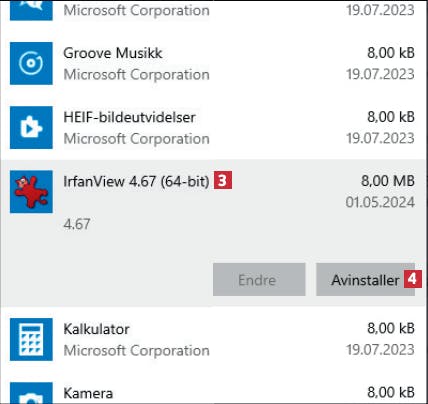Select the HEIF-bildeutvidelser list entry

pos(214,128)
